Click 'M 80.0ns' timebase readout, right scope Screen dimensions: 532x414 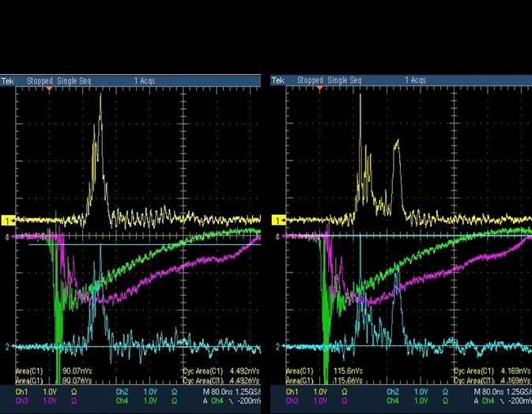pyautogui.click(x=489, y=393)
